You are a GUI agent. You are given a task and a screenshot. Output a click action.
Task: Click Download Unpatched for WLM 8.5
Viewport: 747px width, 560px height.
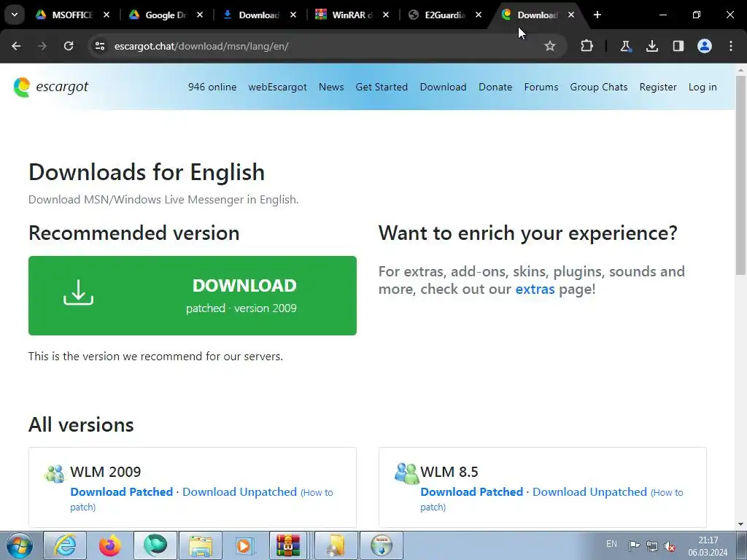pos(589,492)
